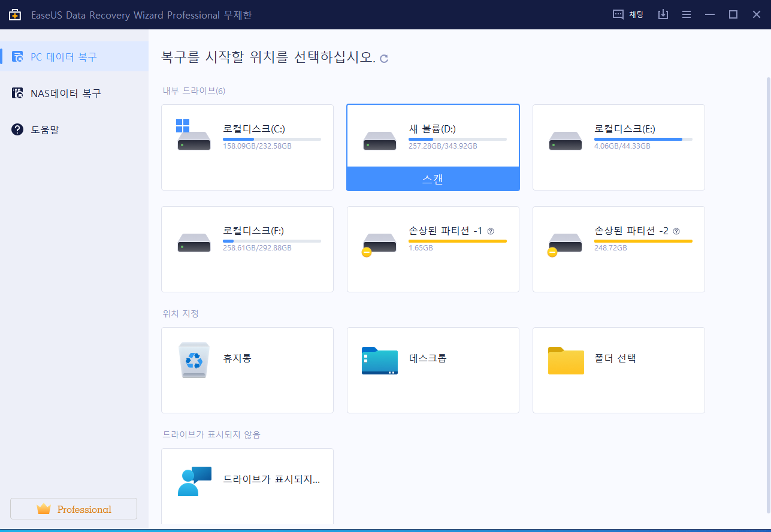Click the 도움말 question mark icon
This screenshot has width=771, height=532.
(17, 129)
